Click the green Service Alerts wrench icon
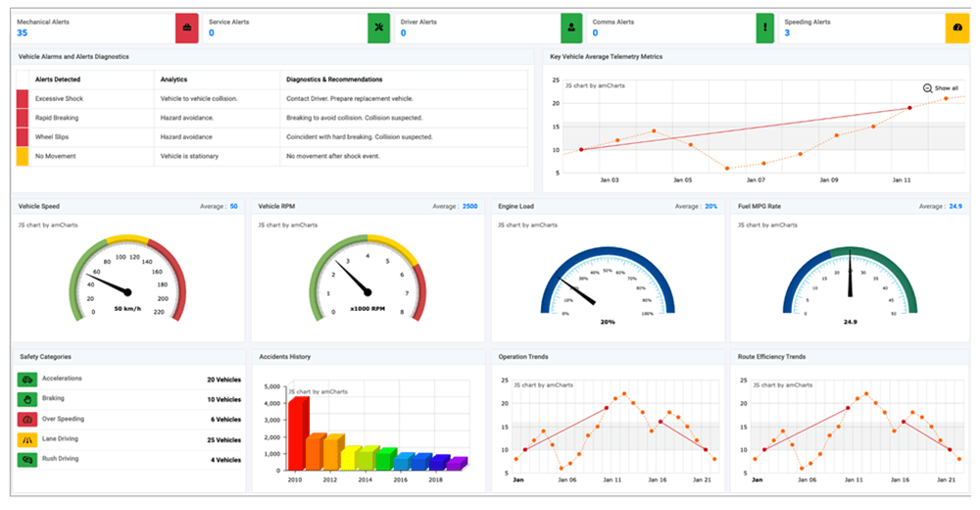Screen dimensions: 980x510 pyautogui.click(x=379, y=28)
